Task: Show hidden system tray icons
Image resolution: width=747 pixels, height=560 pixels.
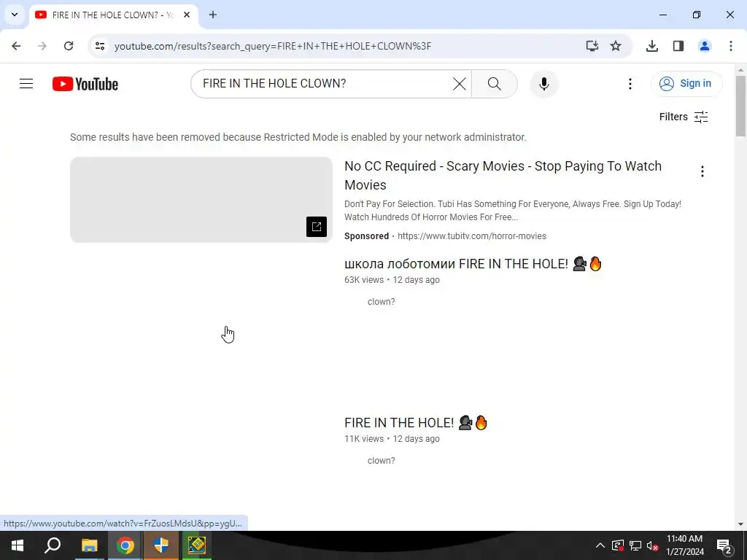Action: click(x=600, y=545)
